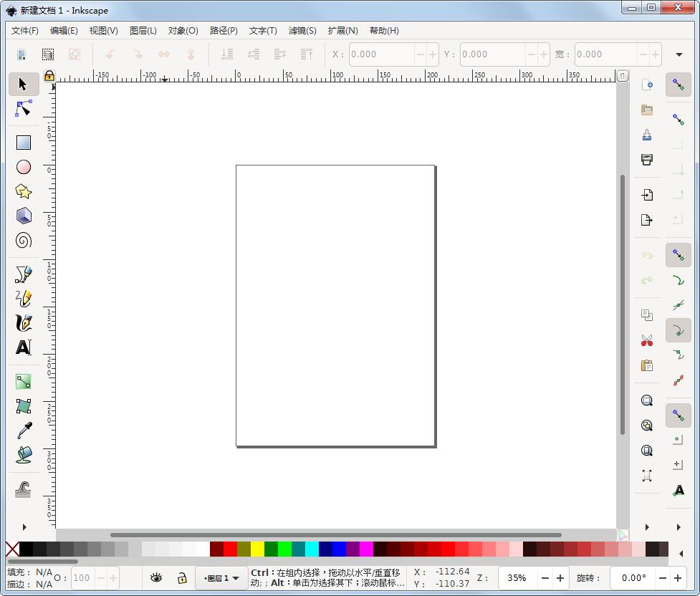Select the color picker eyedropper tool

point(23,430)
